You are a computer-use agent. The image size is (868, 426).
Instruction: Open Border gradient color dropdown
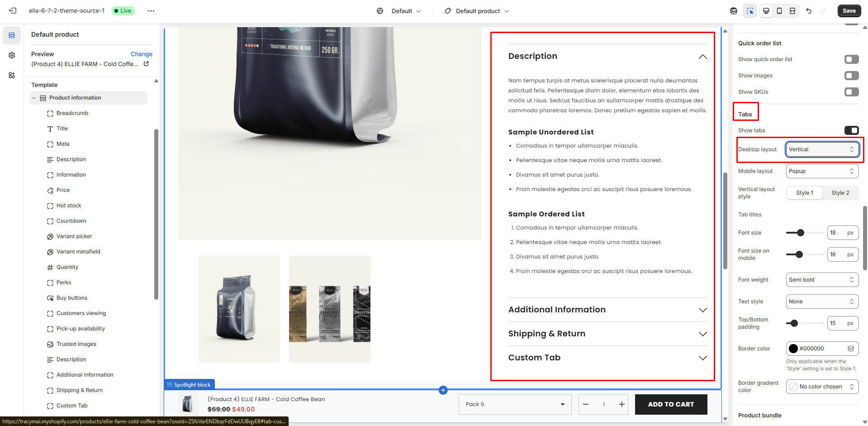[822, 387]
